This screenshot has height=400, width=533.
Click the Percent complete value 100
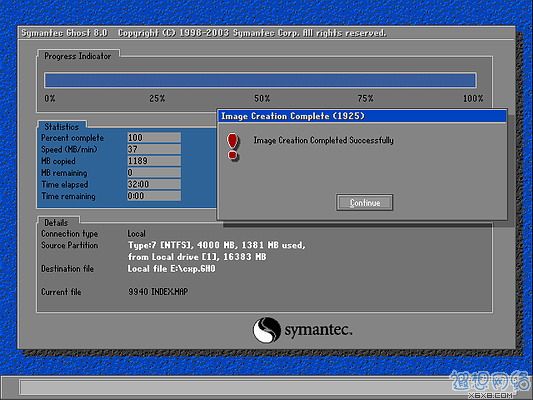[x=154, y=138]
